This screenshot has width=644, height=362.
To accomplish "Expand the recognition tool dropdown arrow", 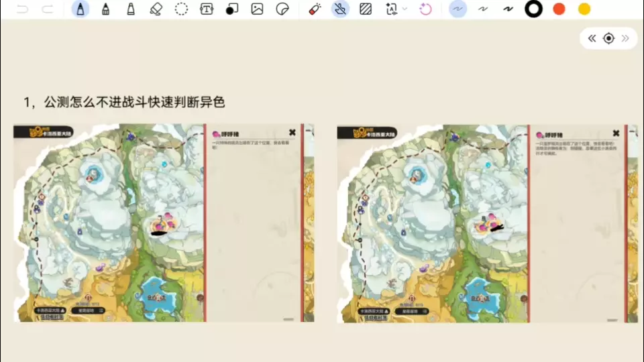I will pyautogui.click(x=405, y=9).
